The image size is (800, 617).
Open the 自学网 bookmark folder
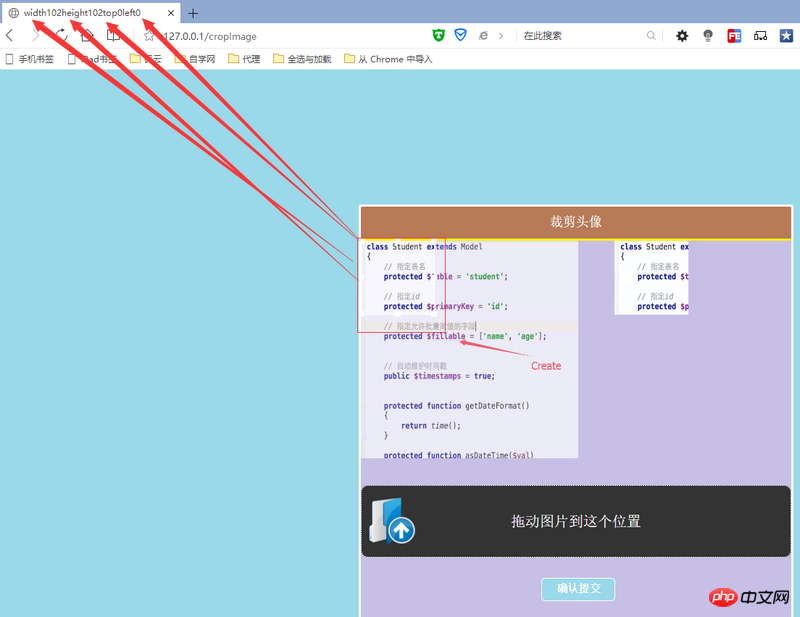click(x=195, y=59)
